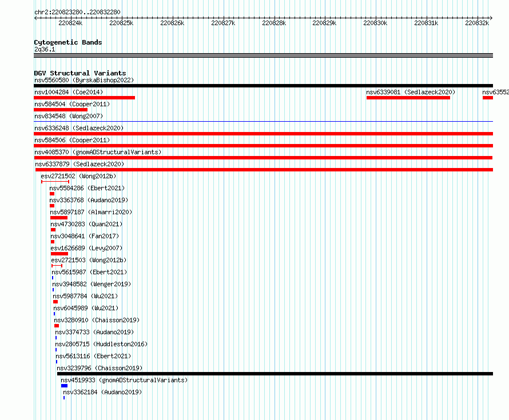Open the nsv3239796 (Chaisson2019) label
This screenshot has height=420, width=509.
click(100, 368)
